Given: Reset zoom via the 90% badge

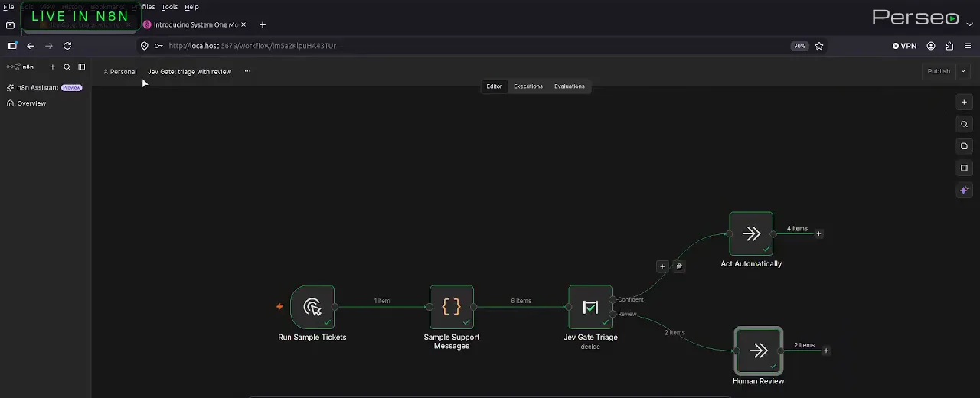Looking at the screenshot, I should [x=799, y=46].
